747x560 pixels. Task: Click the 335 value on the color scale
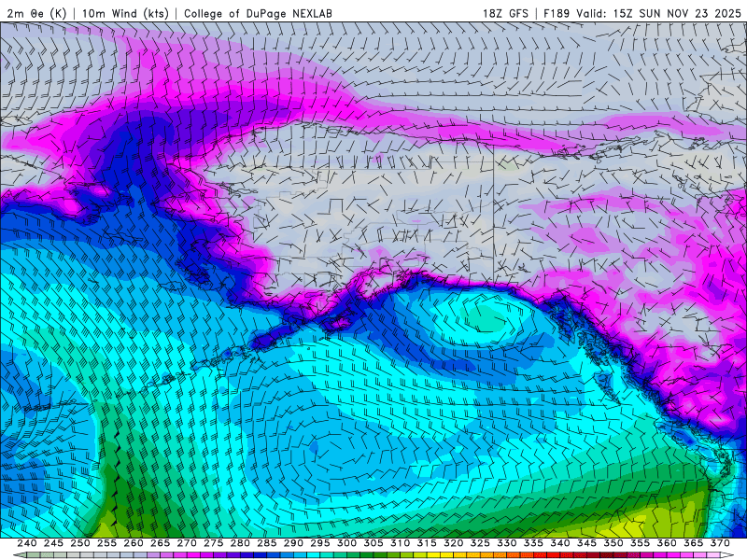click(x=533, y=543)
